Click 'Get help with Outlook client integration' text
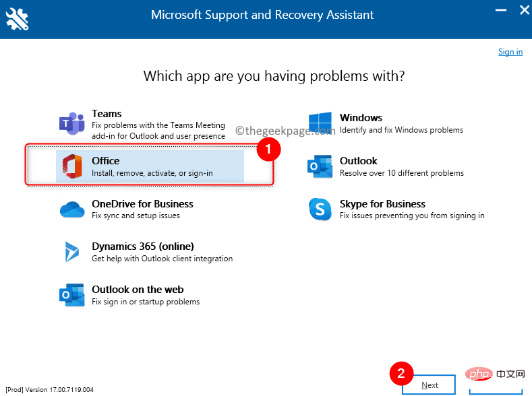Image resolution: width=532 pixels, height=396 pixels. point(162,259)
